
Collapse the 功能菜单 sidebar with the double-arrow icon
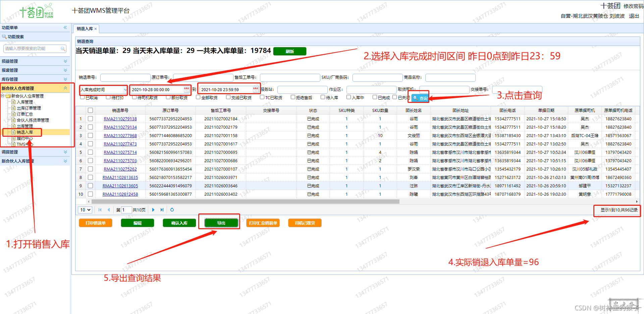pos(65,27)
